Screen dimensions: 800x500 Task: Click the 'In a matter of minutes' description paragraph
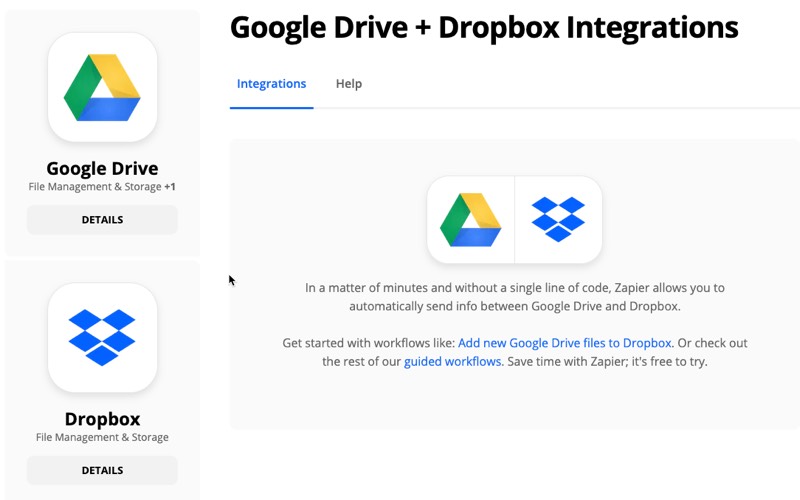[x=515, y=297]
